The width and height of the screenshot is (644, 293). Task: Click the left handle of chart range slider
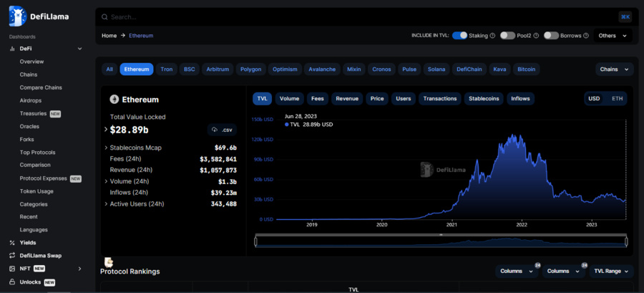[256, 241]
